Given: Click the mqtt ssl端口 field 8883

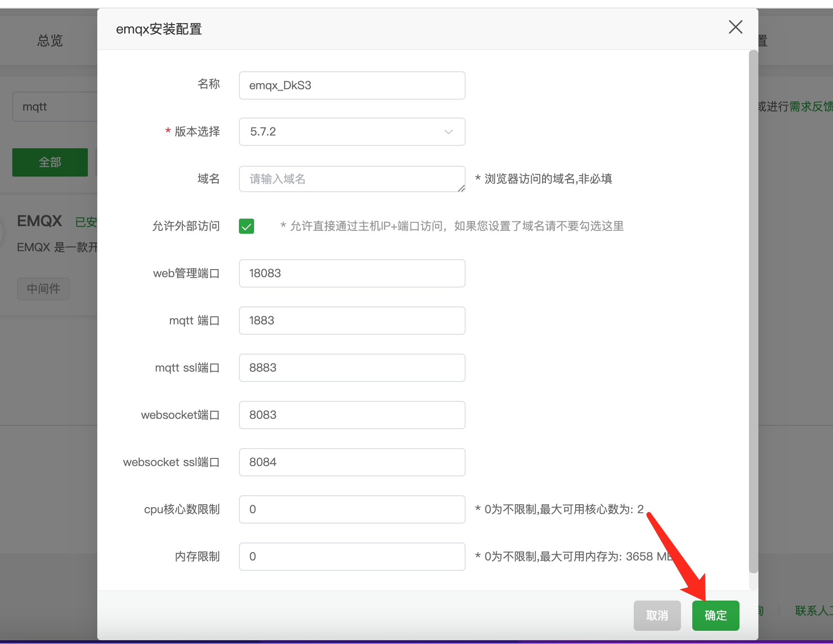Looking at the screenshot, I should pyautogui.click(x=351, y=368).
